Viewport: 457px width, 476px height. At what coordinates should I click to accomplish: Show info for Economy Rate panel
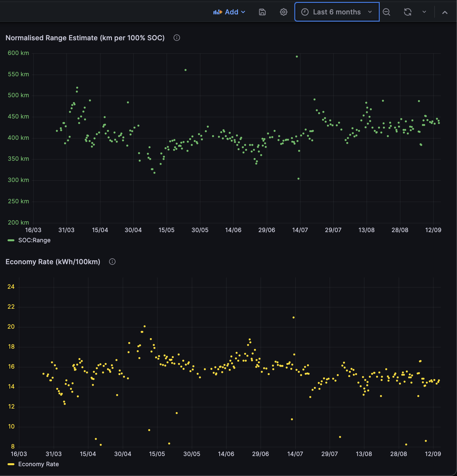(x=112, y=262)
